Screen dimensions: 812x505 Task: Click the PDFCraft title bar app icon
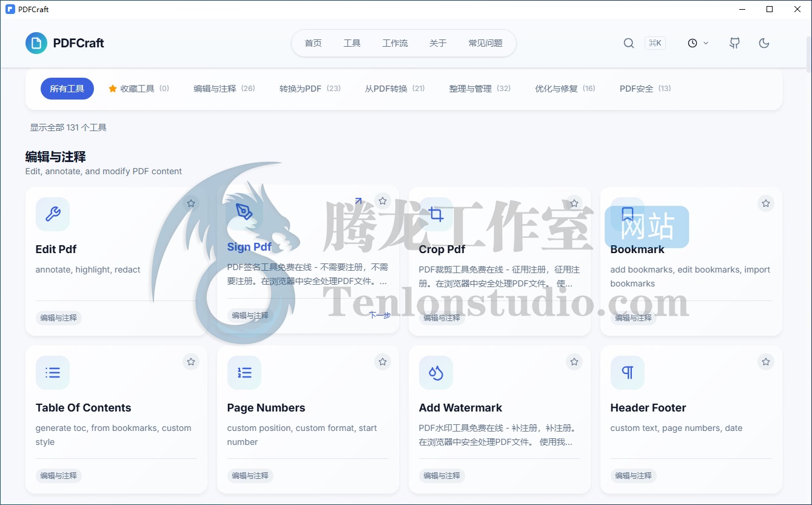coord(10,9)
